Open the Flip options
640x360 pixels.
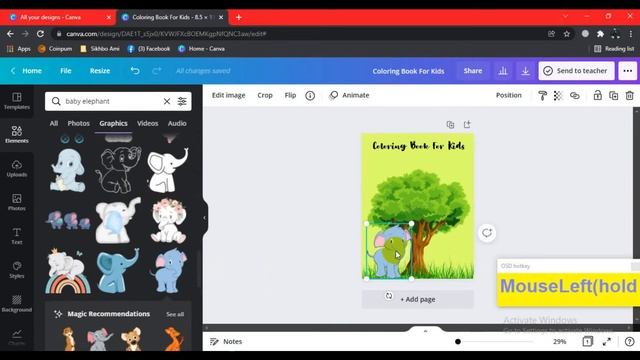[x=290, y=96]
